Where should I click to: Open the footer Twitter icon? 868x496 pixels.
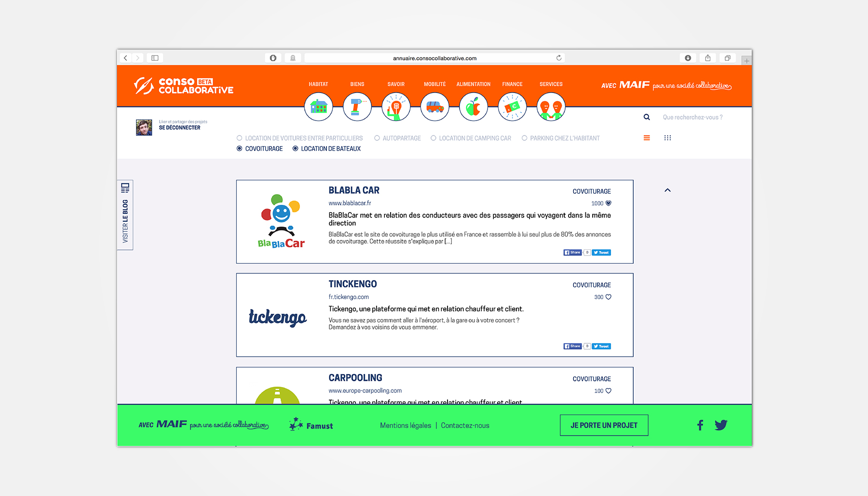coord(721,425)
